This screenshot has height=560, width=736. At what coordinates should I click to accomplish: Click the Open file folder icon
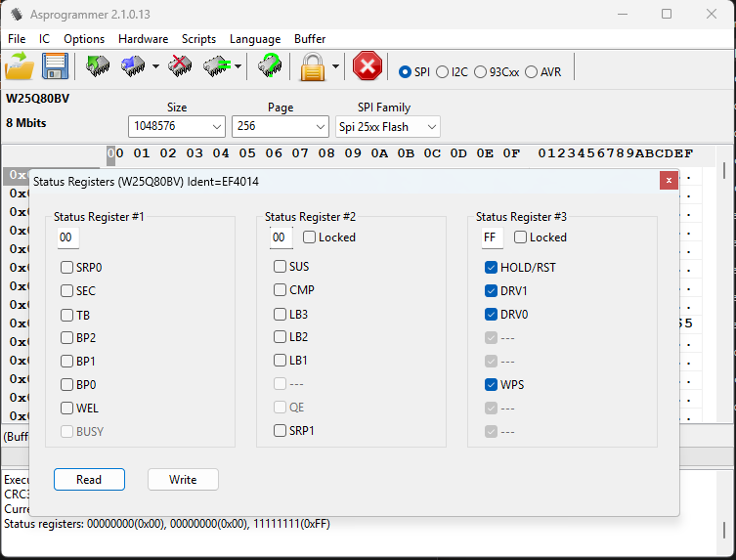[x=20, y=66]
